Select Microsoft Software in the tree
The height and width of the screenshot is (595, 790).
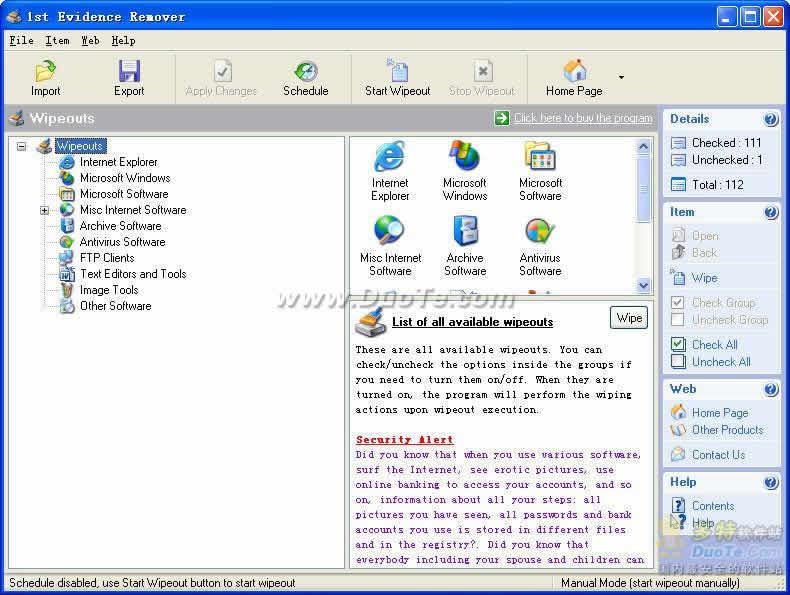(x=124, y=194)
